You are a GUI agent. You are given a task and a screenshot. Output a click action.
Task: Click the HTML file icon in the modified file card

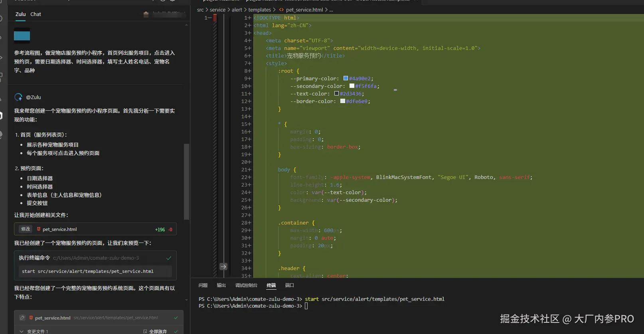point(39,229)
